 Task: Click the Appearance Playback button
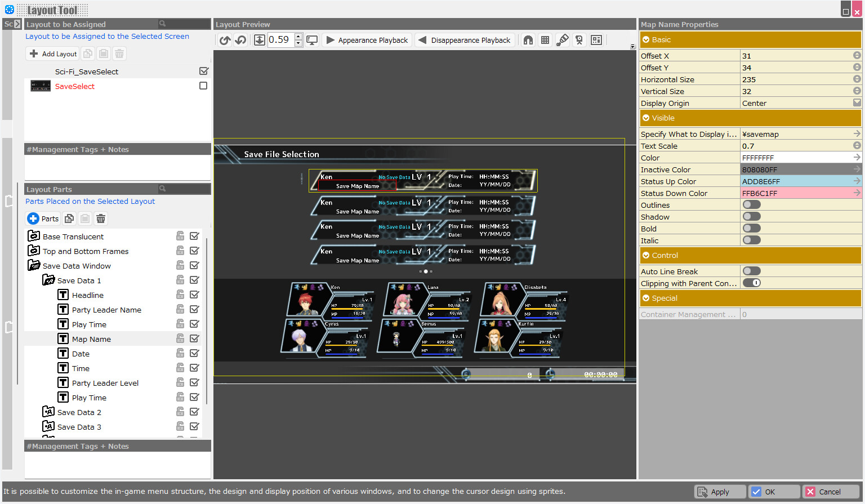(x=367, y=40)
